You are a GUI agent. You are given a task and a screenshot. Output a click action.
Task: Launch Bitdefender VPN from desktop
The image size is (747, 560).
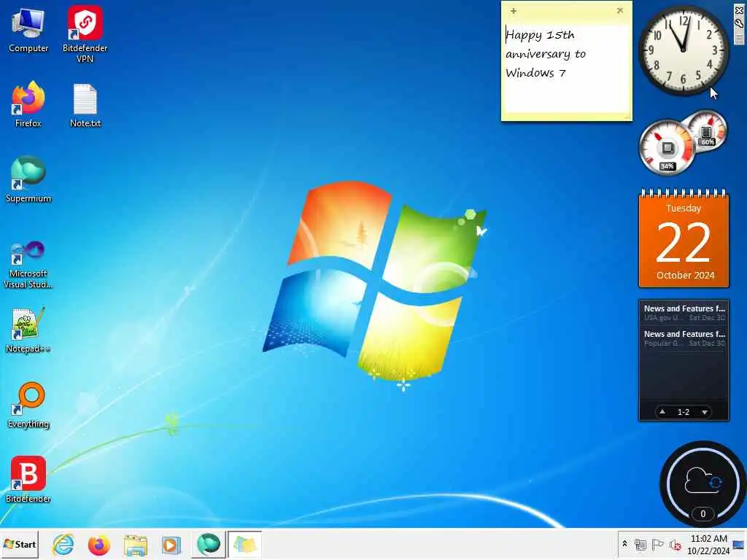[x=85, y=34]
